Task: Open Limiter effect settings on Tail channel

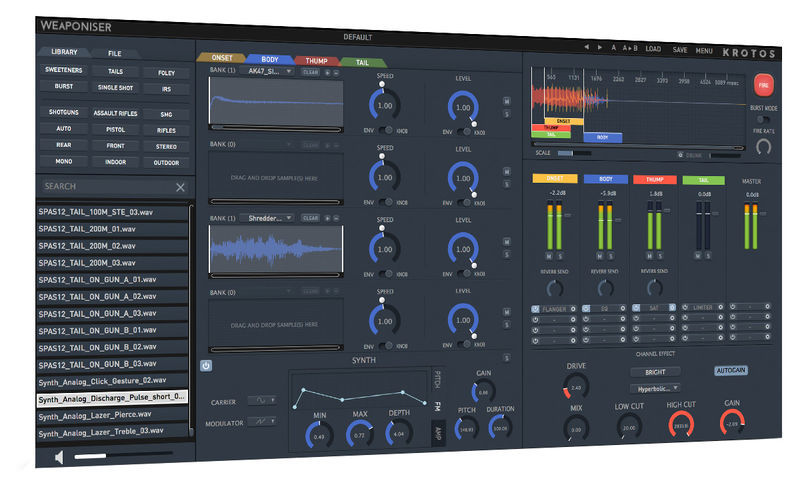Action: click(720, 307)
